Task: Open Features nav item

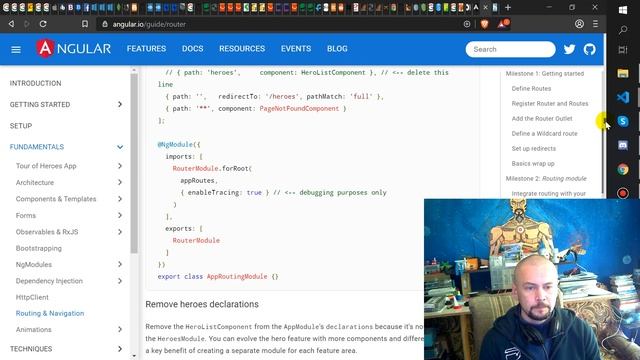Action: pos(146,49)
